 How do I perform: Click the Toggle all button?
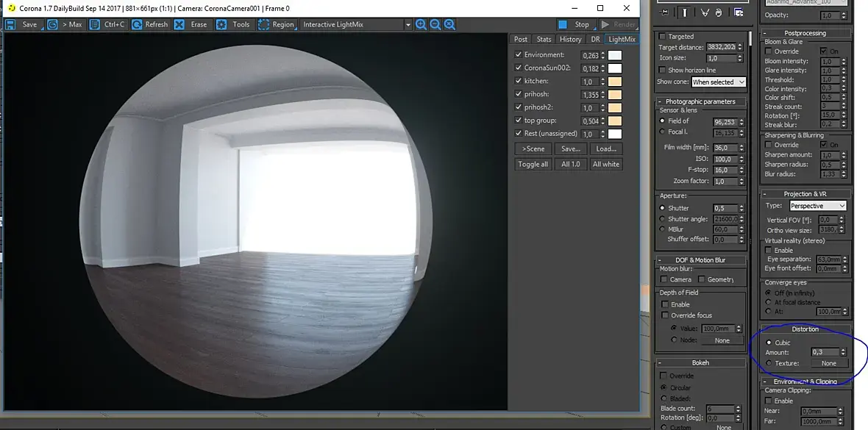(x=533, y=164)
